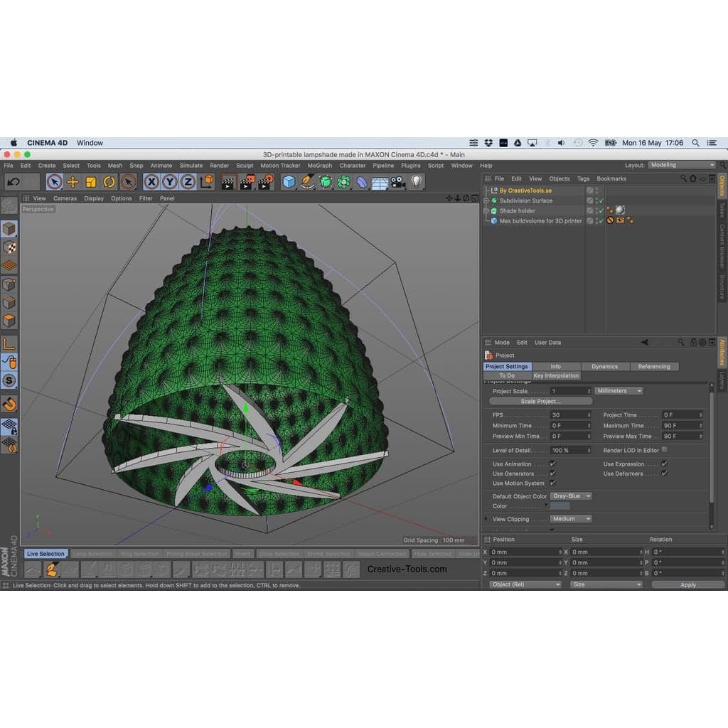
Task: Click the Viewport Solo S icon
Action: pyautogui.click(x=9, y=381)
